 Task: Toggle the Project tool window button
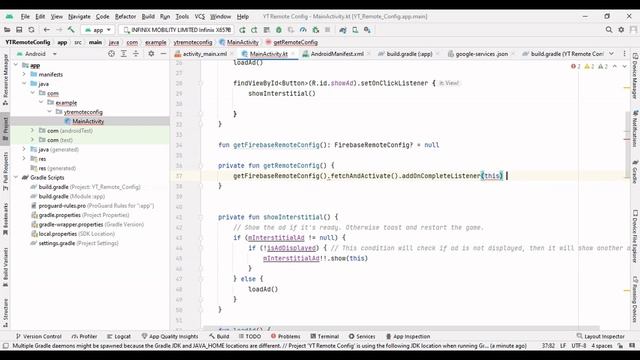click(x=5, y=128)
